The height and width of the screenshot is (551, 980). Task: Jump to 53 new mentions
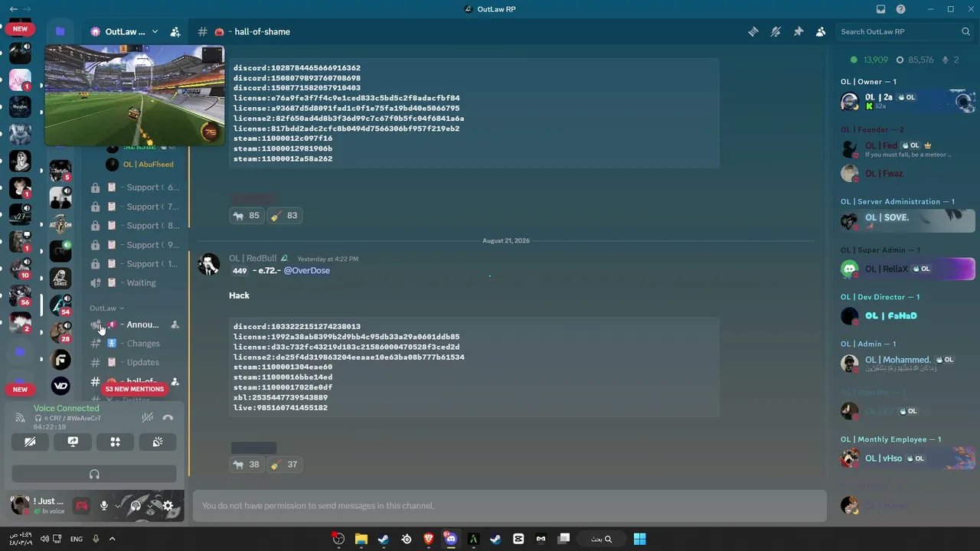coord(135,389)
